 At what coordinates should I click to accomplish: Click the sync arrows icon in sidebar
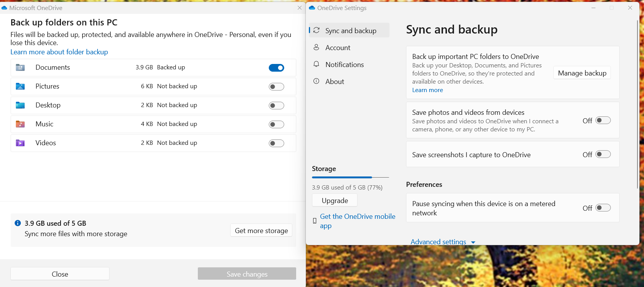pyautogui.click(x=316, y=30)
